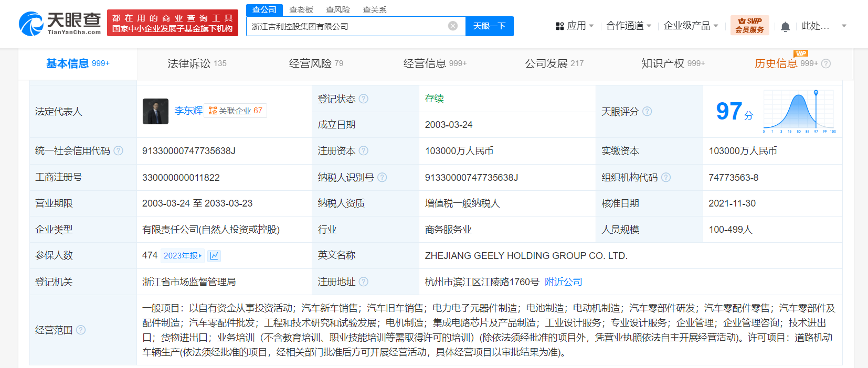
Task: Open the insured count trend chart icon
Action: click(214, 256)
